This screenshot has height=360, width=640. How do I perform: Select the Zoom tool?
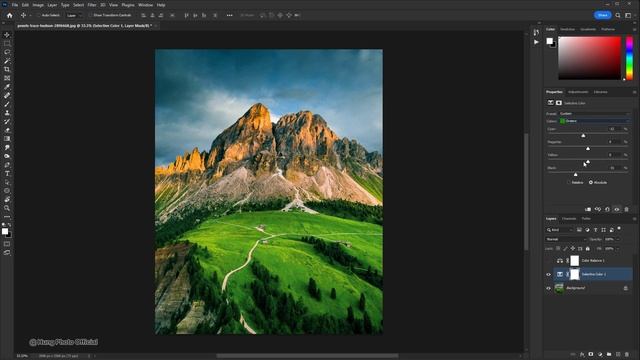(x=7, y=208)
